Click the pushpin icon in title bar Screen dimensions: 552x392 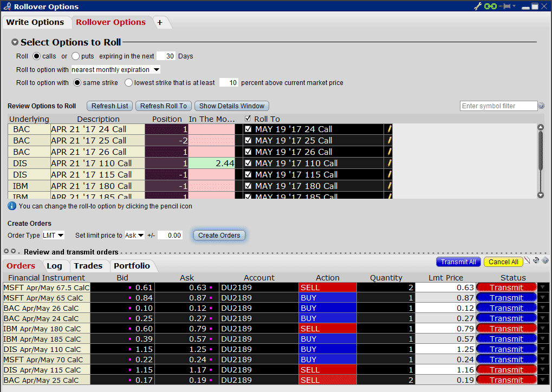(x=505, y=6)
